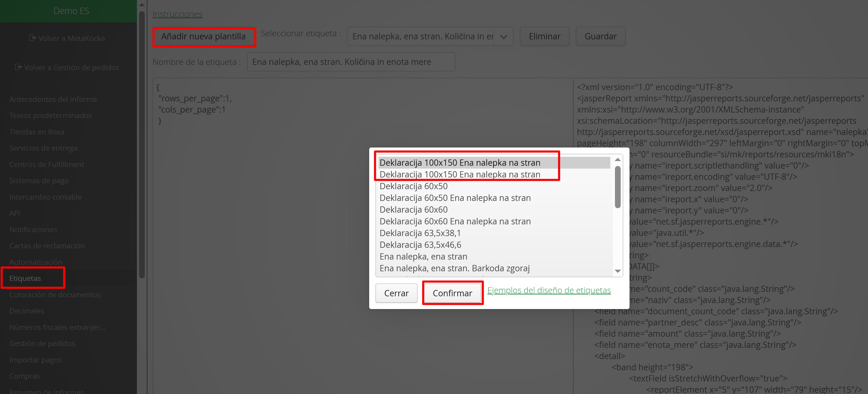Open the Instrucciones link
The image size is (868, 394).
tap(177, 14)
